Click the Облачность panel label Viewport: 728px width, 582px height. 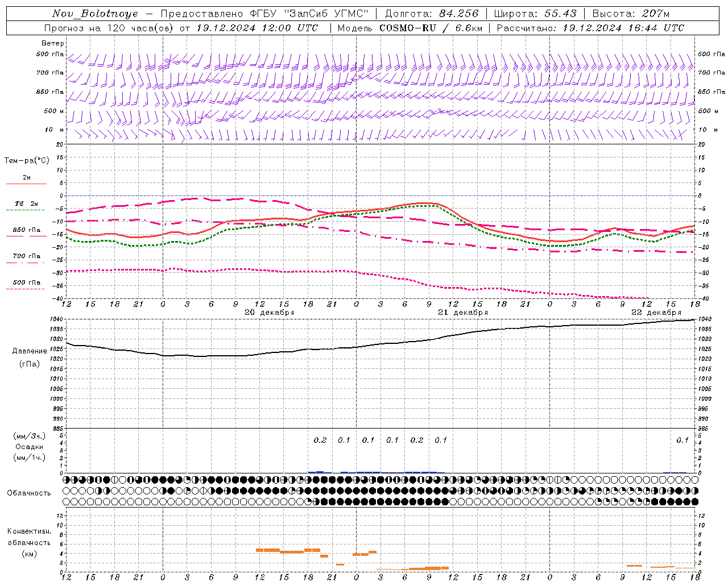29,493
